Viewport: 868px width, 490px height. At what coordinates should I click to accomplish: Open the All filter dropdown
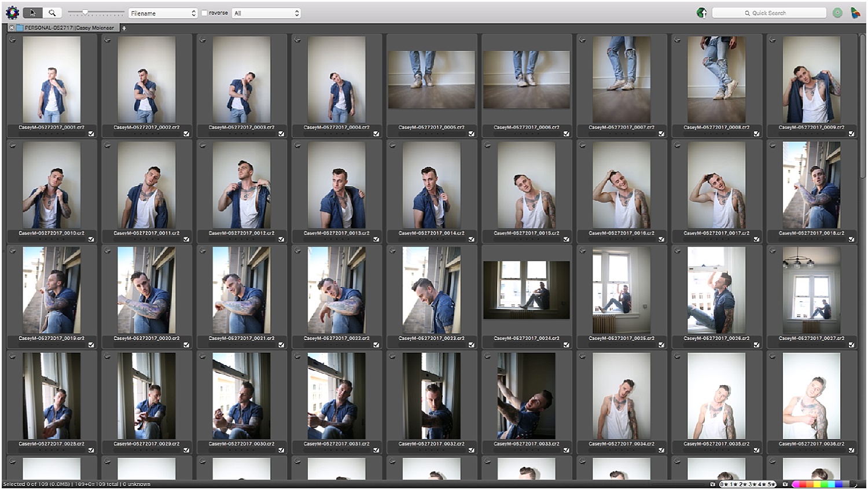click(266, 13)
